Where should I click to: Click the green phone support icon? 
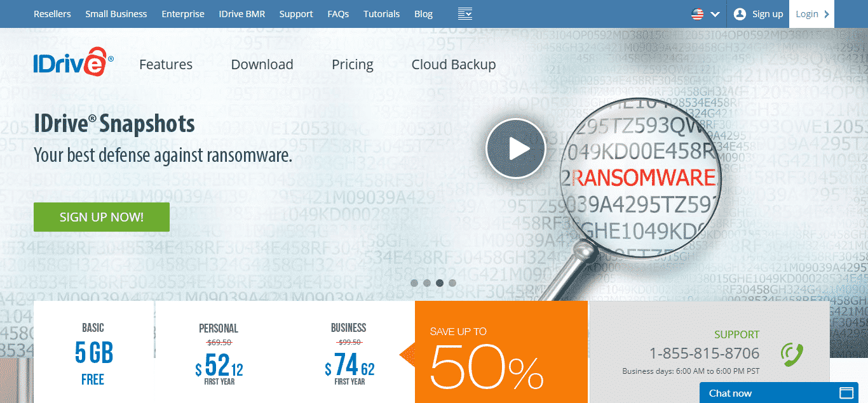[792, 354]
